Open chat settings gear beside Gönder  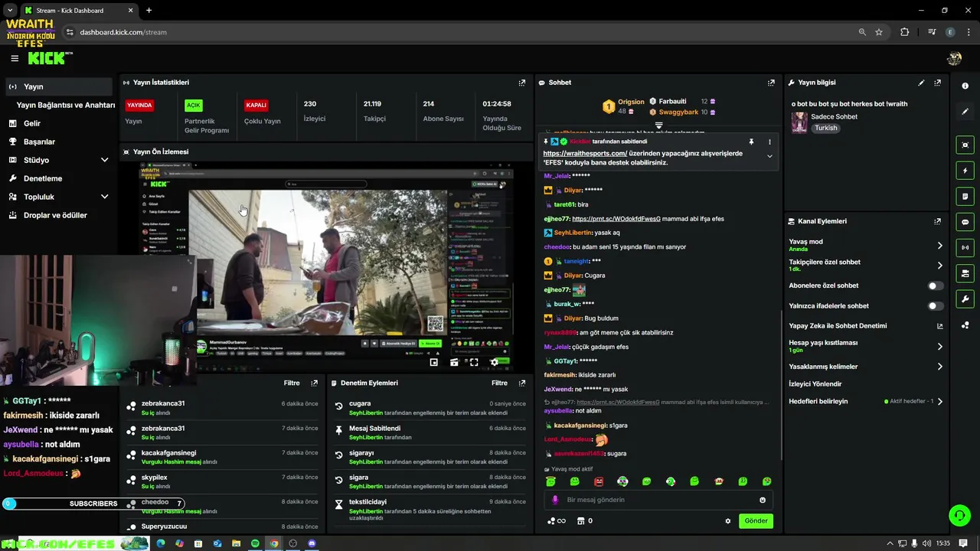[x=728, y=521]
